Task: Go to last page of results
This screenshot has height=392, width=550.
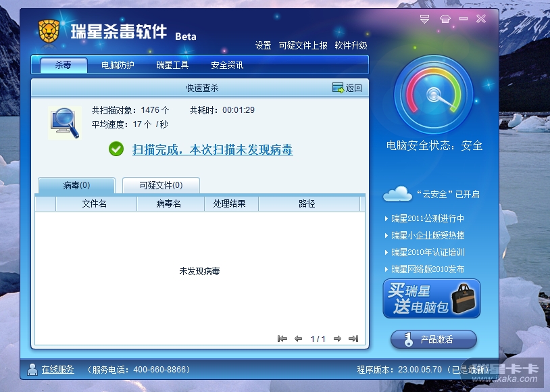Action: point(353,339)
